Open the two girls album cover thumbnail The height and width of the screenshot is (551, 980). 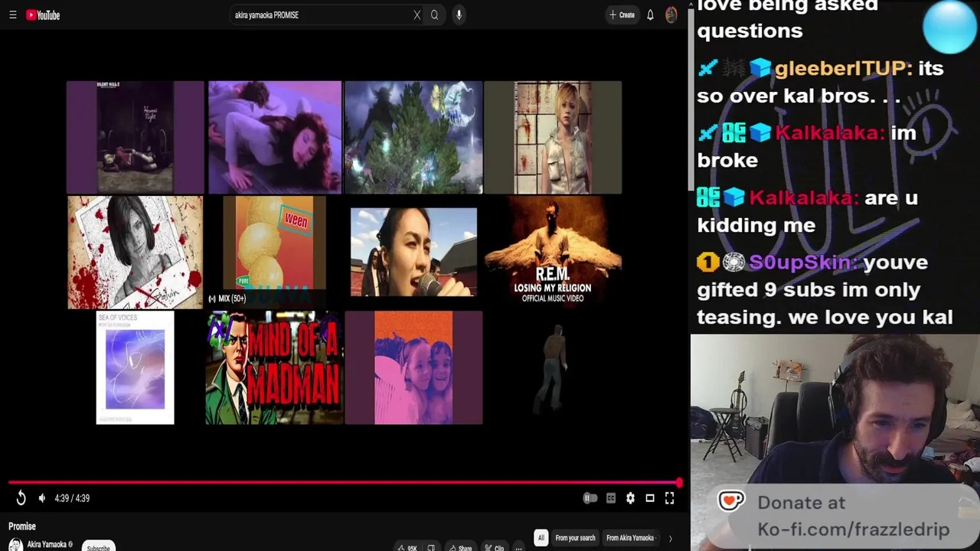click(413, 367)
